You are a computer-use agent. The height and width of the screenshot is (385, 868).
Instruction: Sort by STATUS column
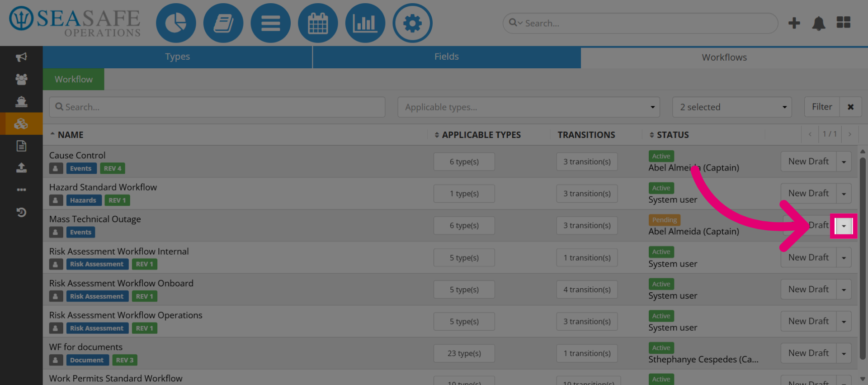(669, 135)
